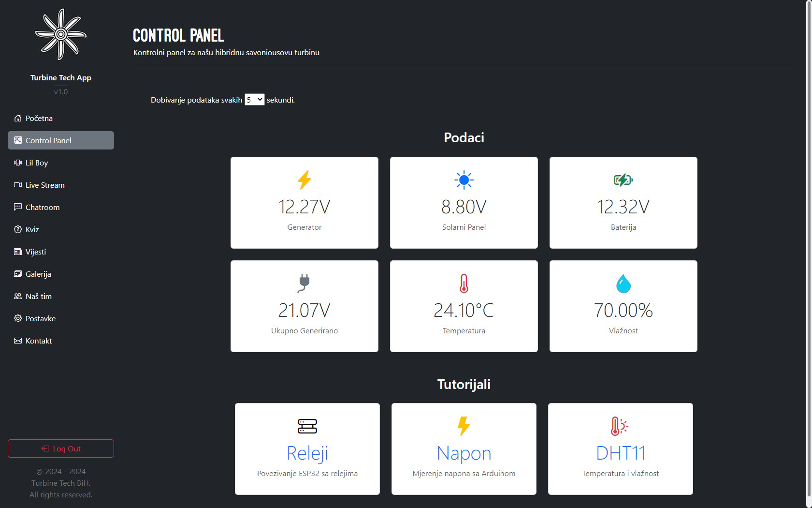Open the Live Stream page
This screenshot has height=508, width=812.
[61, 185]
